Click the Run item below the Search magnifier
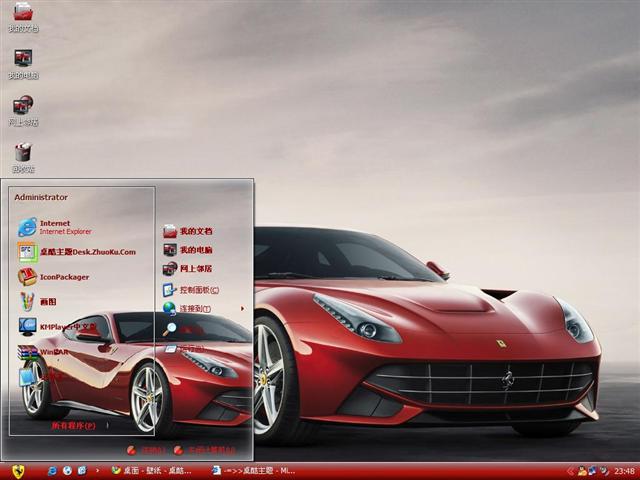This screenshot has width=640, height=480. pos(184,349)
